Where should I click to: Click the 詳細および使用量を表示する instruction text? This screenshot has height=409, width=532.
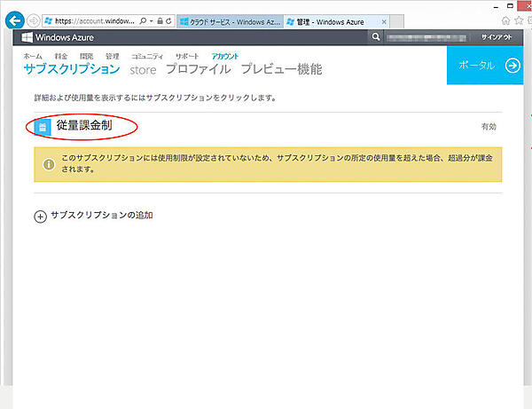pyautogui.click(x=155, y=98)
